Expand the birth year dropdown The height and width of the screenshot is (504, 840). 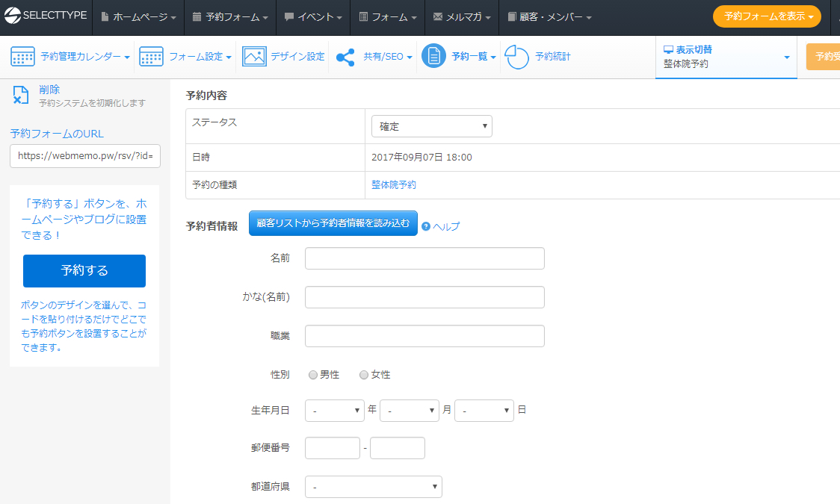click(x=334, y=411)
